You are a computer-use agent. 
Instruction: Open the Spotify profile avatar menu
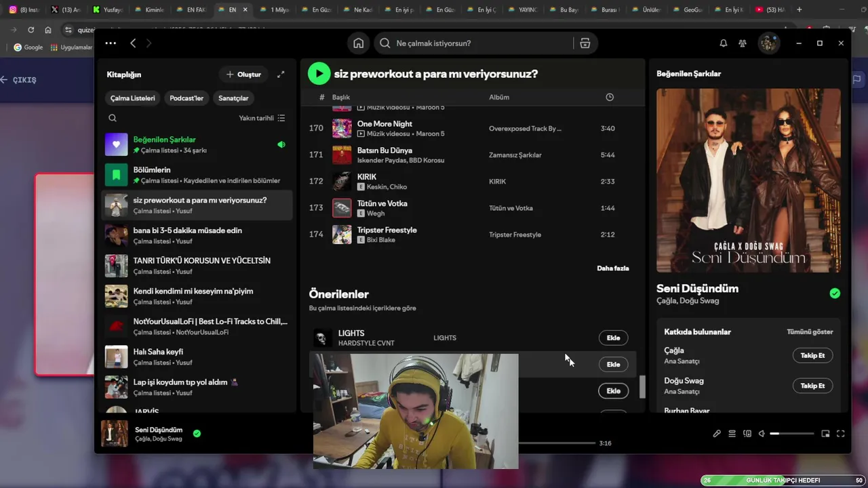(768, 43)
